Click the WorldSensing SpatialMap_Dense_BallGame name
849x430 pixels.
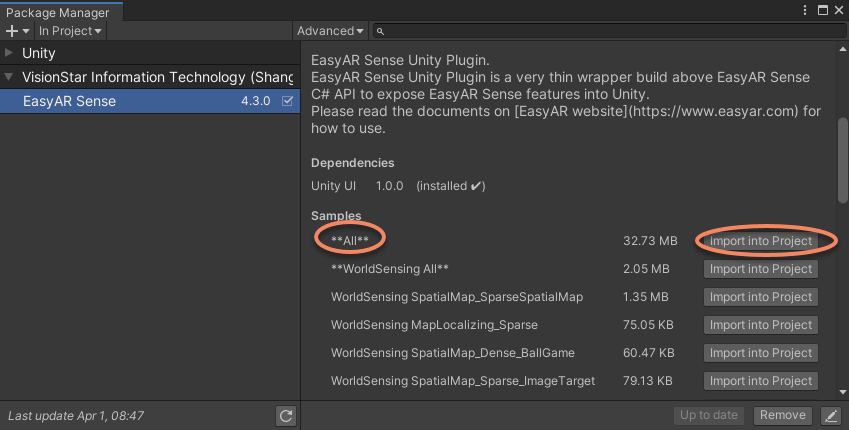click(x=453, y=353)
